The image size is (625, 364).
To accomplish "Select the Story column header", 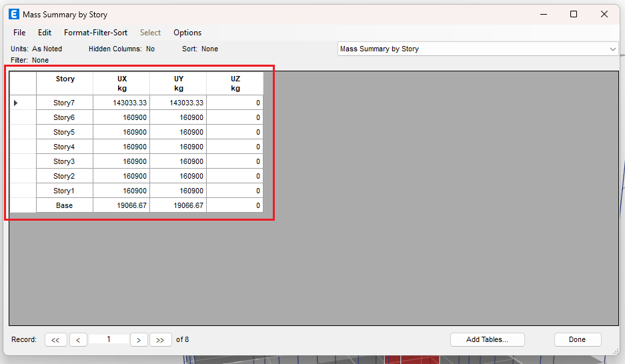I will pyautogui.click(x=65, y=83).
